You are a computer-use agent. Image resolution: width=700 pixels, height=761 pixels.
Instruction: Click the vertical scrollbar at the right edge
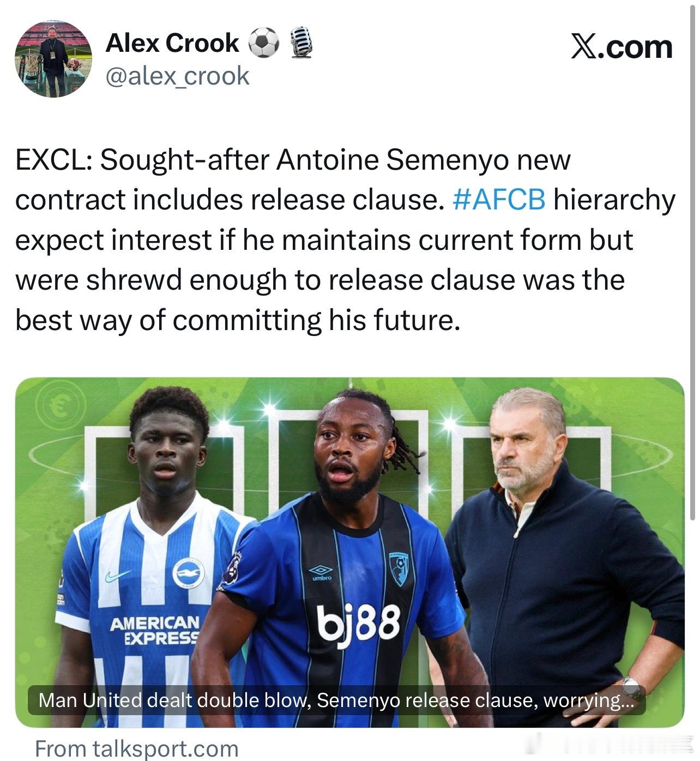[692, 262]
